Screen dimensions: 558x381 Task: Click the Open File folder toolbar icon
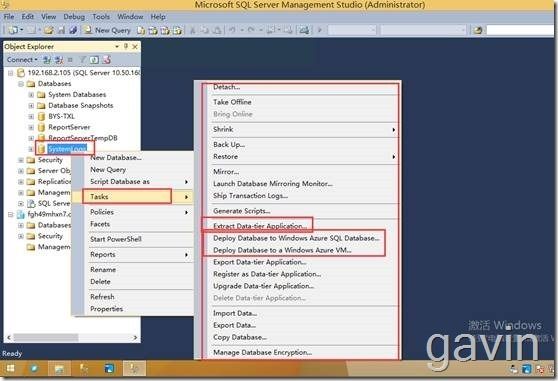48,30
